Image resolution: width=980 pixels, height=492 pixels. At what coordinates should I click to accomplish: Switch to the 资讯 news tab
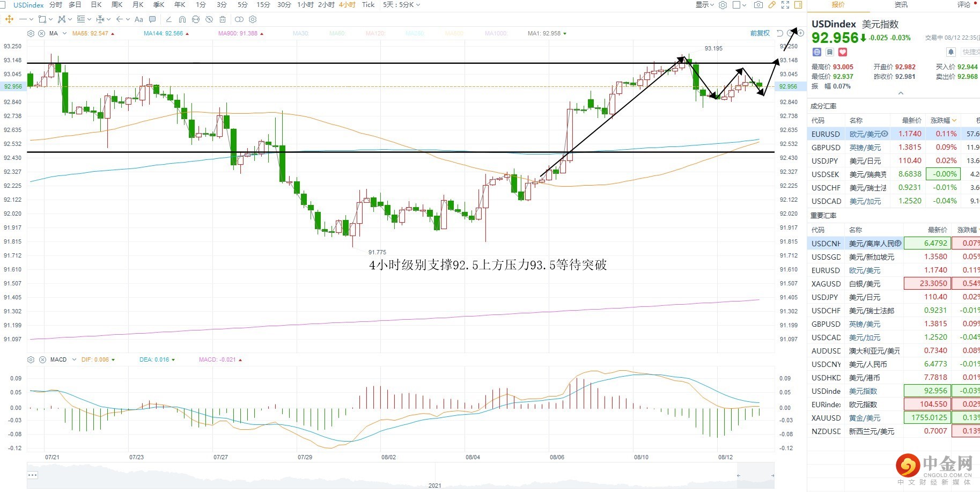(x=901, y=5)
